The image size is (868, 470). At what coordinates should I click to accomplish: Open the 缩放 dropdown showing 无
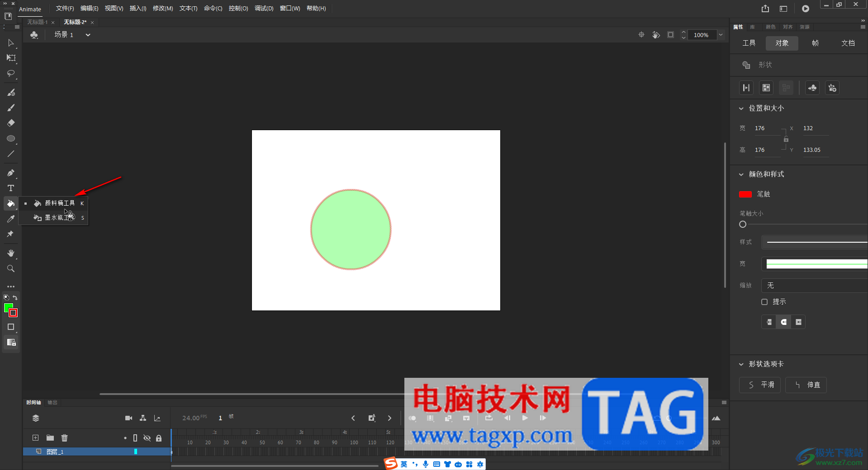tap(815, 286)
